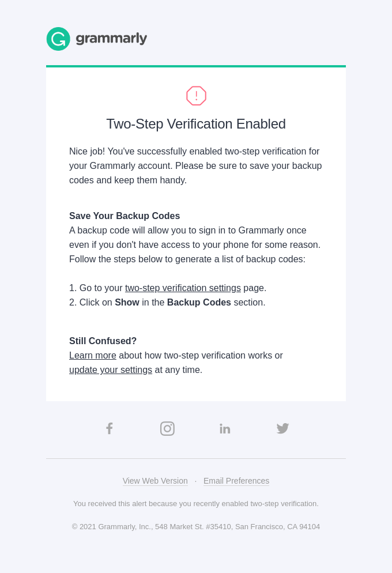Click the copyright address line in footer

(x=196, y=526)
